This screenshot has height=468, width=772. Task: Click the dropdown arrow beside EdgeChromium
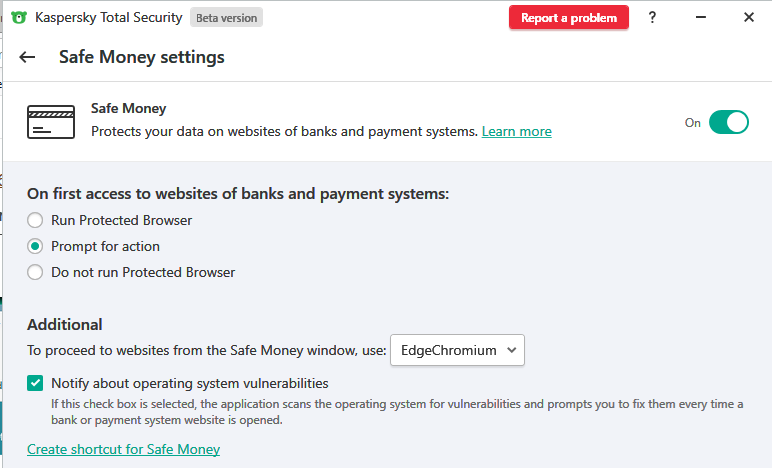click(511, 350)
